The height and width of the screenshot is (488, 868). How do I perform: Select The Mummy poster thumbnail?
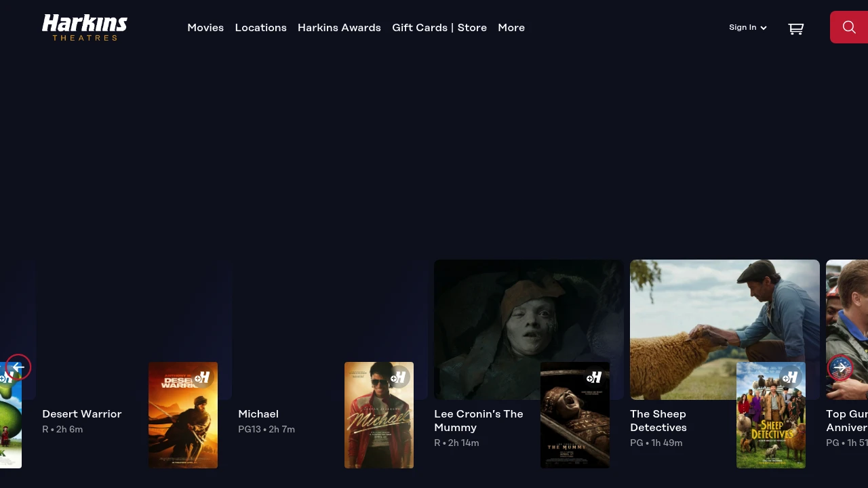point(575,415)
